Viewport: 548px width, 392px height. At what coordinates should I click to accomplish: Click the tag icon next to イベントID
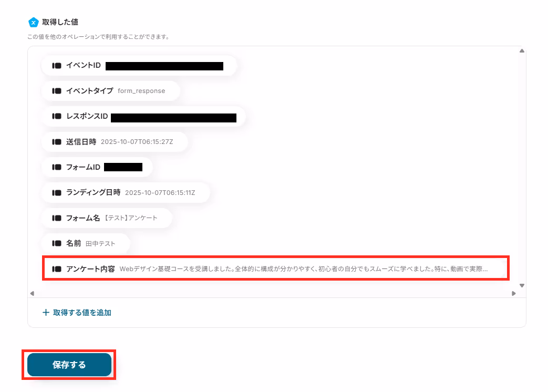point(57,66)
